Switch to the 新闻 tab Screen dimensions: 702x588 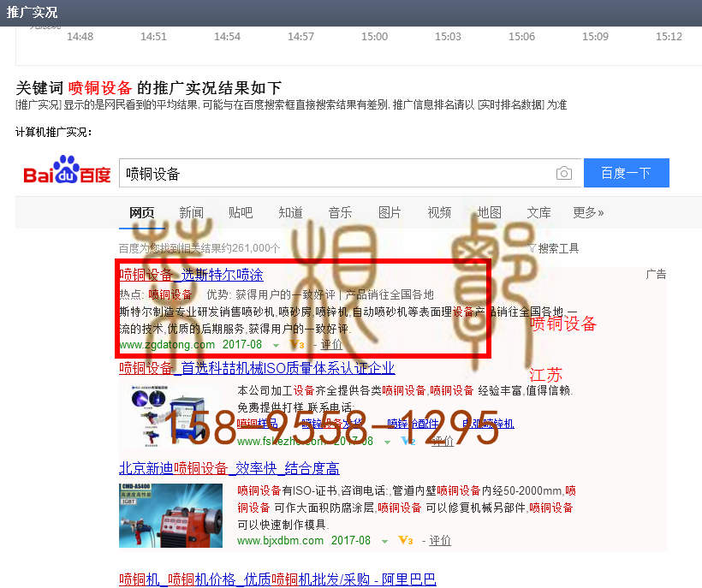pyautogui.click(x=191, y=212)
